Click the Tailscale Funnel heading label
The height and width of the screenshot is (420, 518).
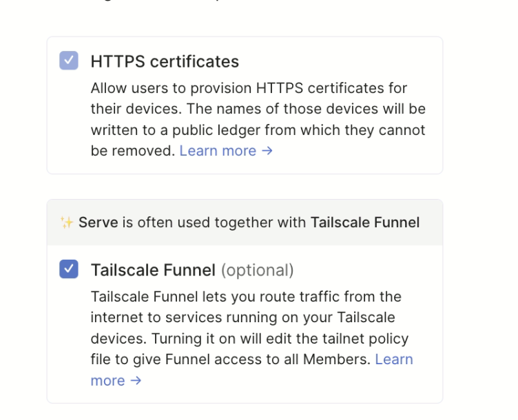pos(153,270)
